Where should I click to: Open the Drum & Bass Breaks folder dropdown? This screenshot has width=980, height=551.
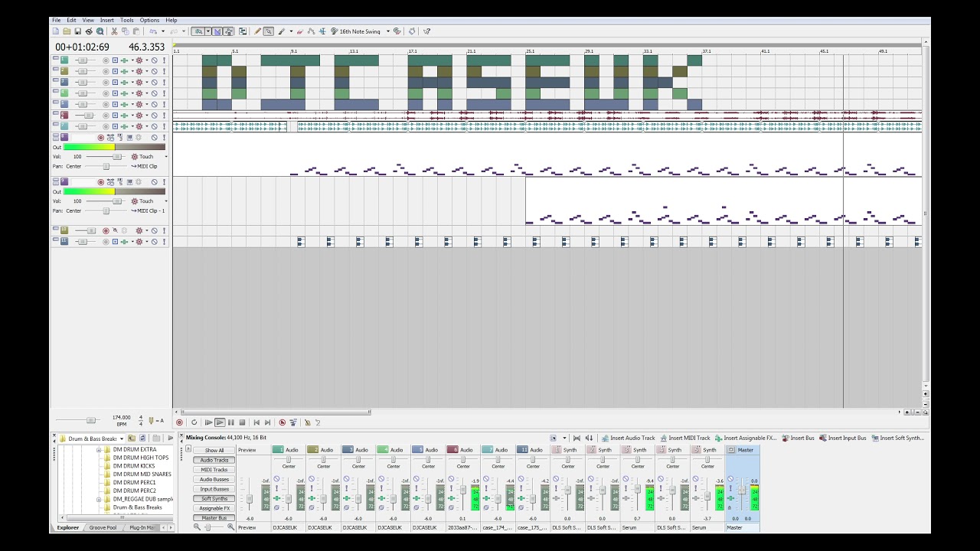[x=121, y=439]
